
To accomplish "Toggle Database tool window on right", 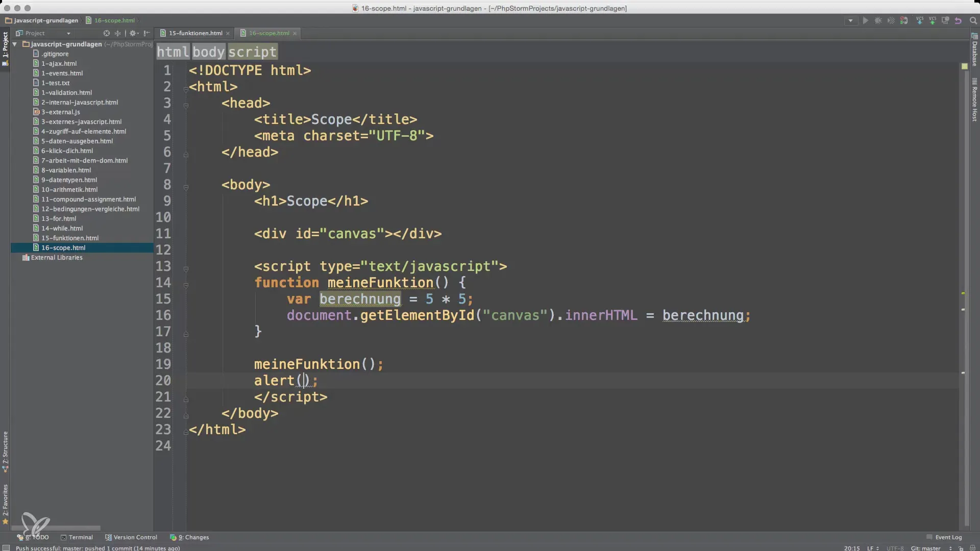I will [x=974, y=49].
